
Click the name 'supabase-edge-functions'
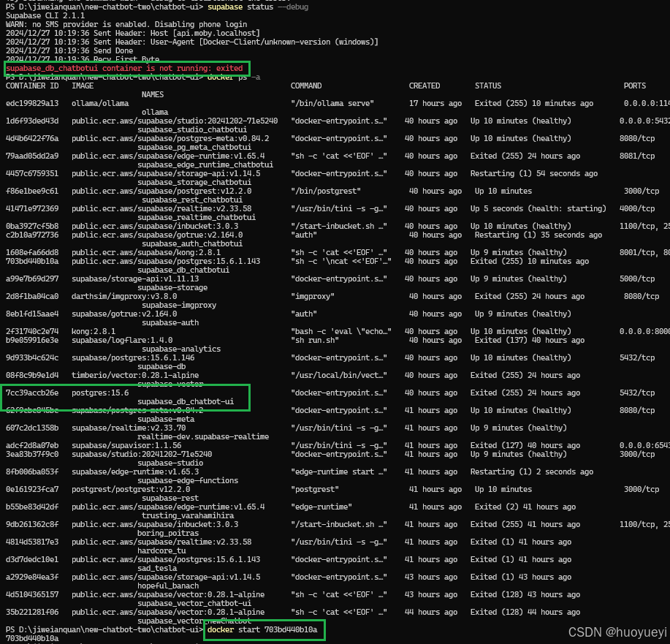coord(188,481)
